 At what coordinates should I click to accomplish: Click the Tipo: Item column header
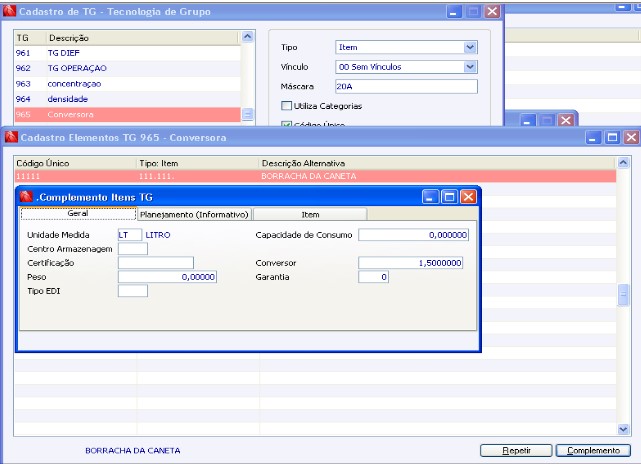click(198, 163)
